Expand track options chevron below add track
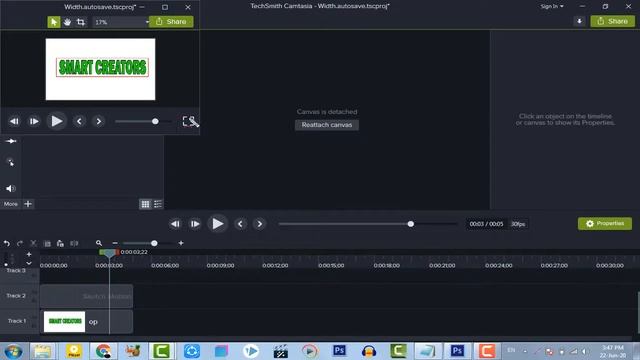The image size is (640, 360). click(29, 263)
